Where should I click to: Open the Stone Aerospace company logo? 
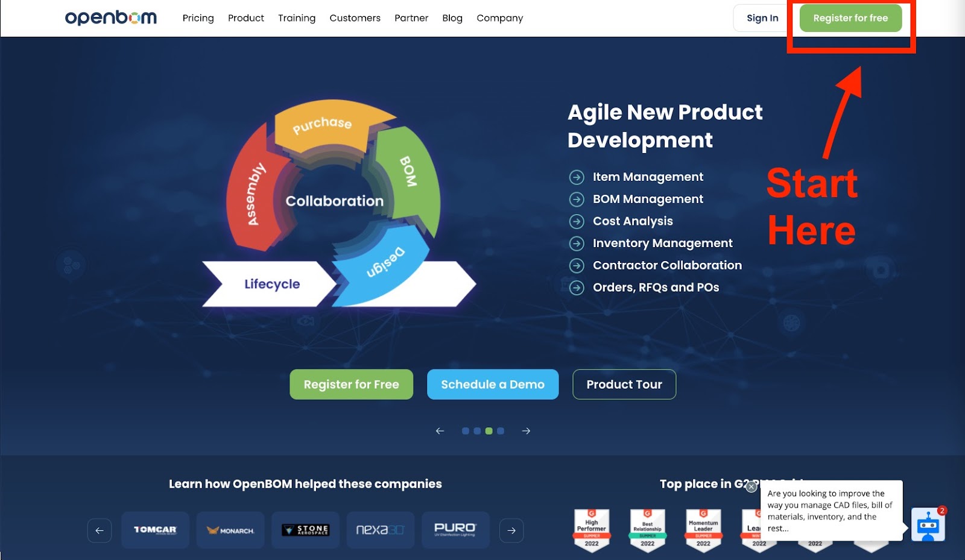pos(305,530)
